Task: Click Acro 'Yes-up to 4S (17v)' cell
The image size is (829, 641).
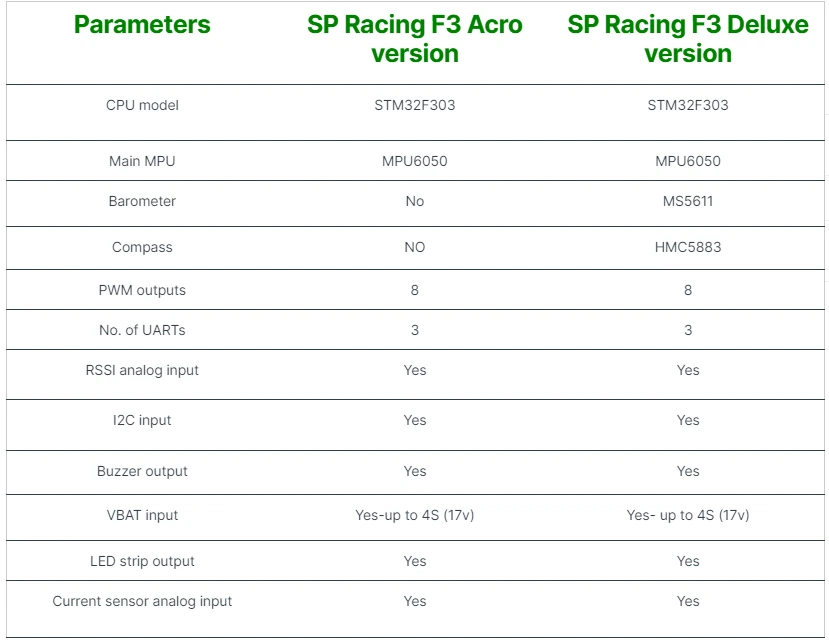Action: [414, 515]
